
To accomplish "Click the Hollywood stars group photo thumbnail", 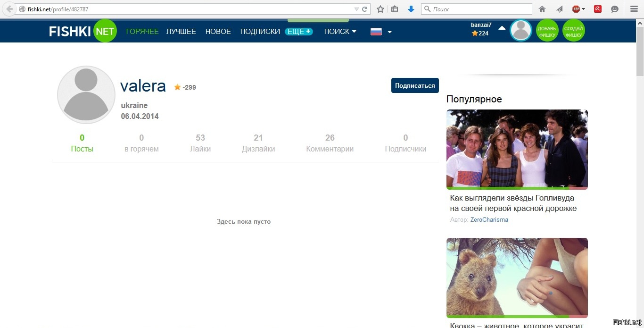I will tap(517, 150).
